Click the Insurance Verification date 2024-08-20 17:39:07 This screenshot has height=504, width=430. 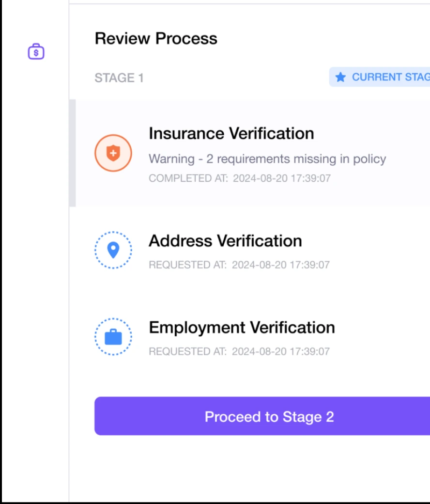pos(281,178)
